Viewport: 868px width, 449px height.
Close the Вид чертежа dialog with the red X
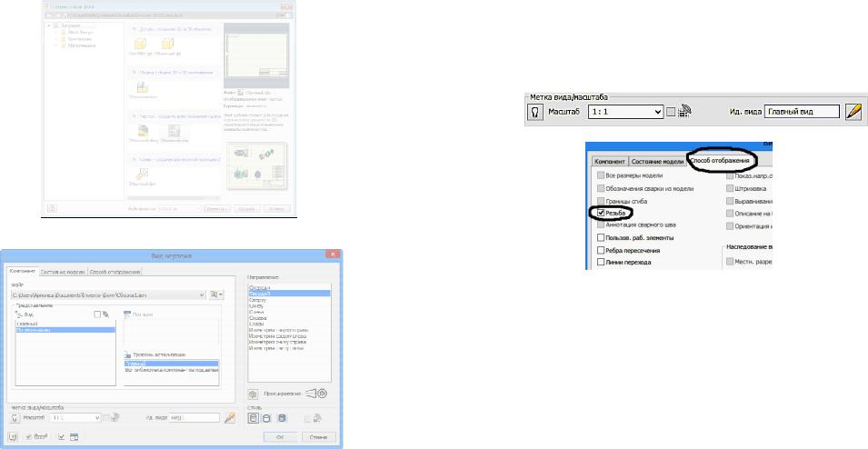(x=332, y=254)
